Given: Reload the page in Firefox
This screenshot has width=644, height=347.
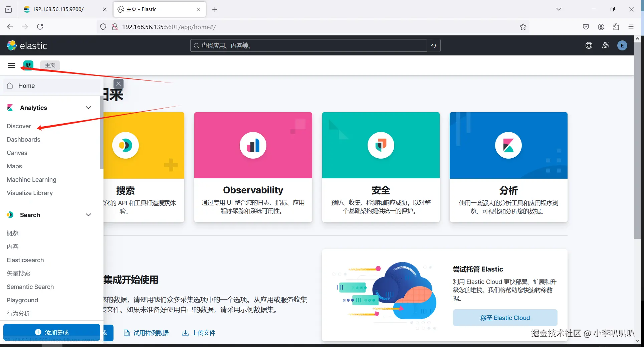Looking at the screenshot, I should pyautogui.click(x=40, y=27).
